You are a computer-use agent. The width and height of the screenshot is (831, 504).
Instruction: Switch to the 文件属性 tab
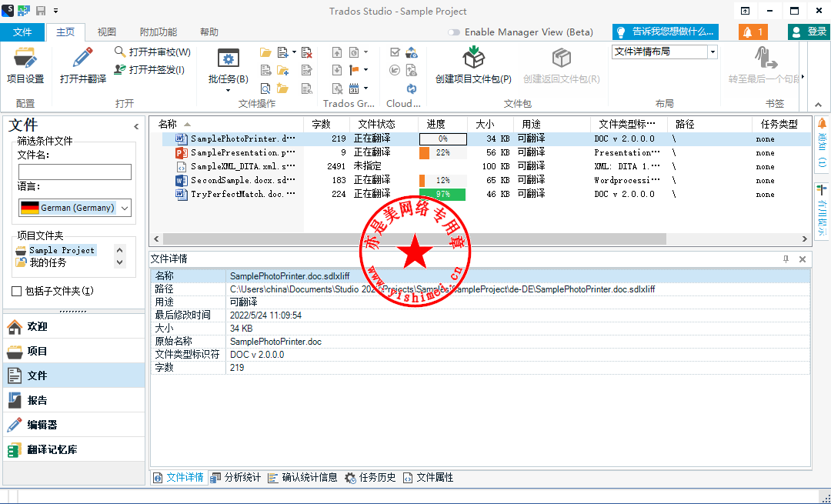pos(429,478)
